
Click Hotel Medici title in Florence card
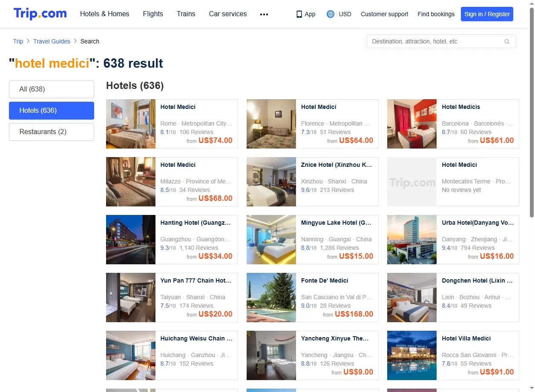319,107
